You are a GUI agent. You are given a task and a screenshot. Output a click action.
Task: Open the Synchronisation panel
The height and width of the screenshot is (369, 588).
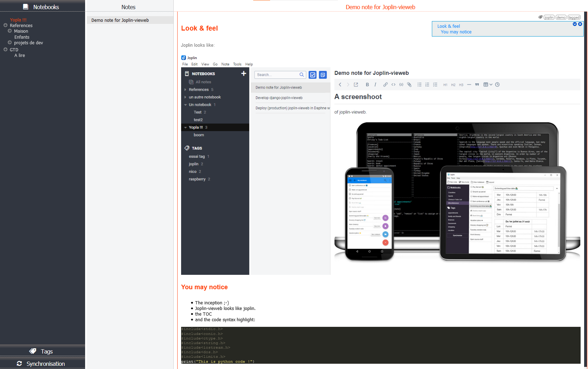pos(43,363)
